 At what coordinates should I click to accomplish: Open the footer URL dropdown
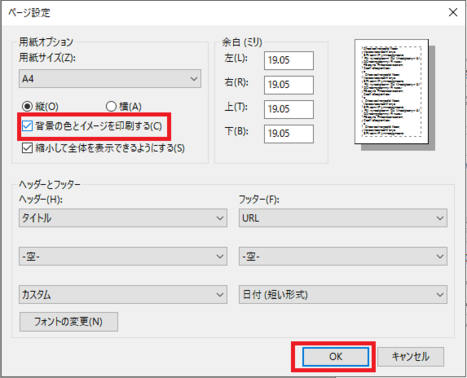[343, 218]
